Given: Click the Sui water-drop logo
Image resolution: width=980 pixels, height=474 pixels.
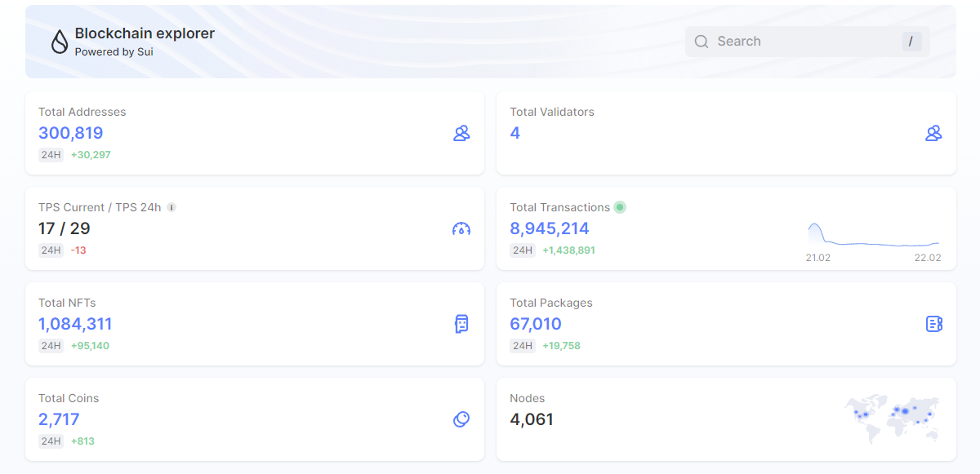Looking at the screenshot, I should pyautogui.click(x=58, y=41).
